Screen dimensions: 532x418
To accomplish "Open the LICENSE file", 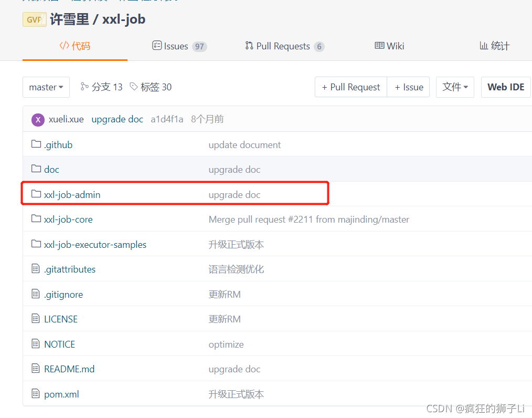I will click(61, 319).
